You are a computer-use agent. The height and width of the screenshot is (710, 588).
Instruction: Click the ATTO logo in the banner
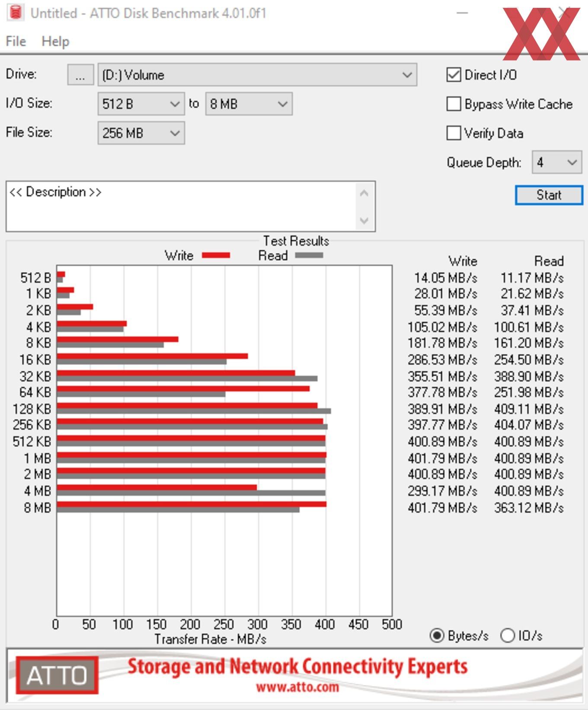[x=57, y=675]
